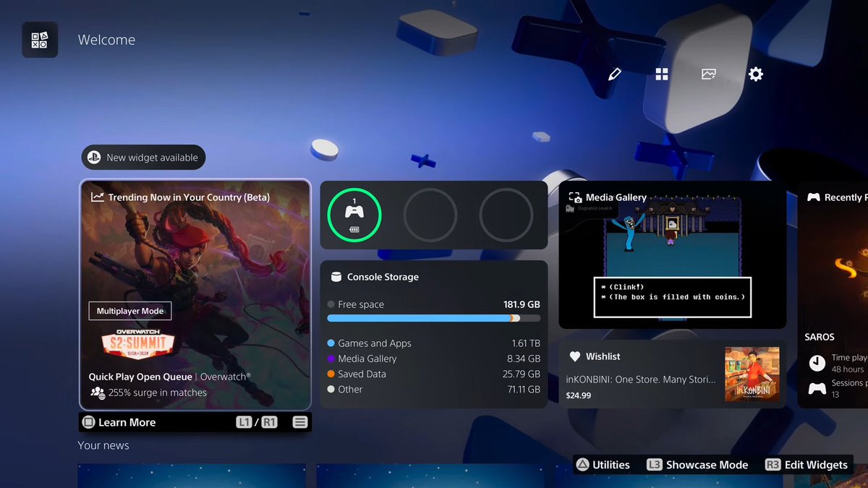Image resolution: width=868 pixels, height=488 pixels.
Task: Click the blue Games and Apps dot
Action: pos(331,343)
